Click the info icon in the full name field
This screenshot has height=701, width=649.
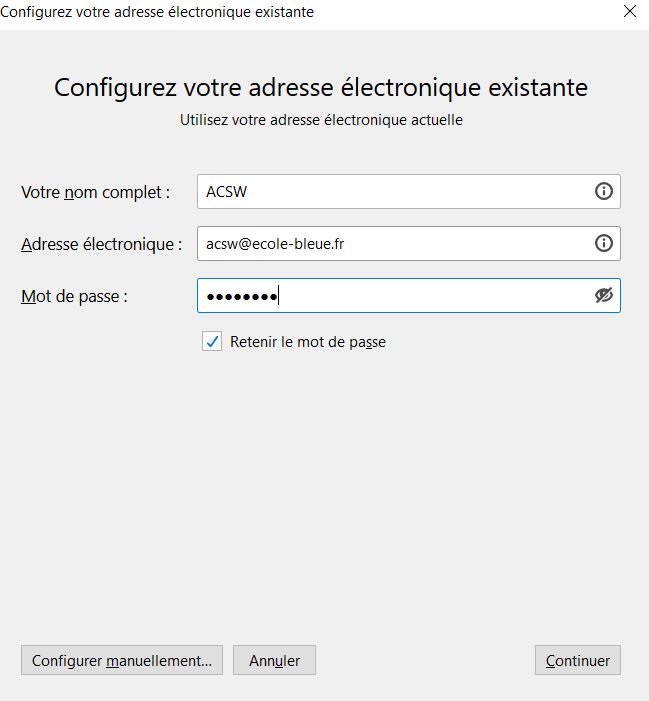603,191
